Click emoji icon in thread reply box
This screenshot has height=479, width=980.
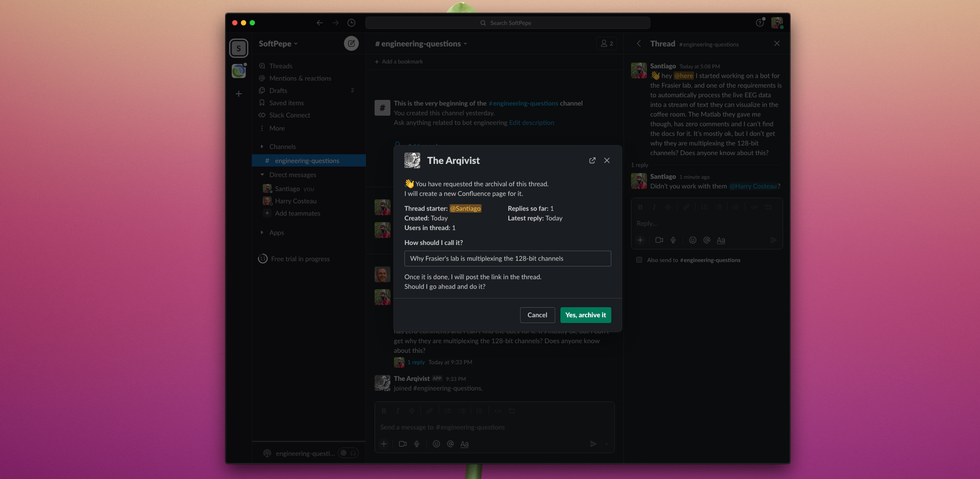(692, 240)
